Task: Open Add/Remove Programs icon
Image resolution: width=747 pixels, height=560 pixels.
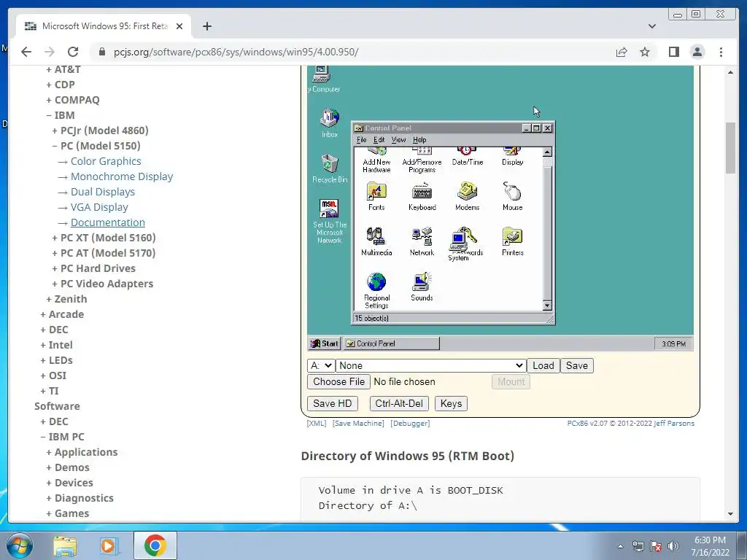Action: 422,160
